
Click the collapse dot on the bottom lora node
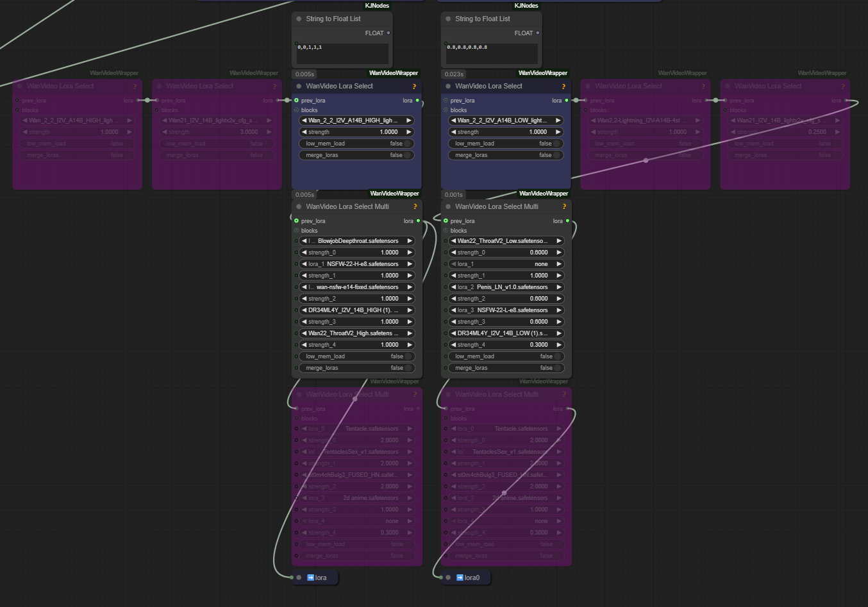[x=299, y=578]
